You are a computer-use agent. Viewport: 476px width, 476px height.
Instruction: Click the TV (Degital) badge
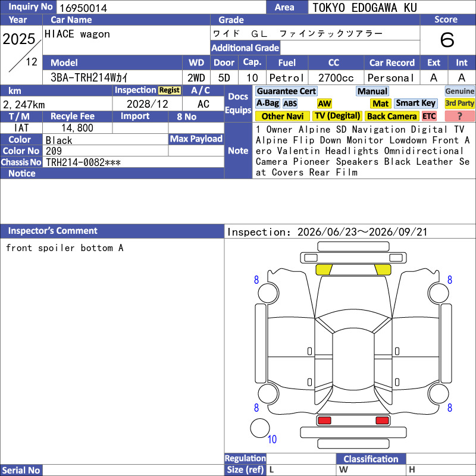pos(337,116)
